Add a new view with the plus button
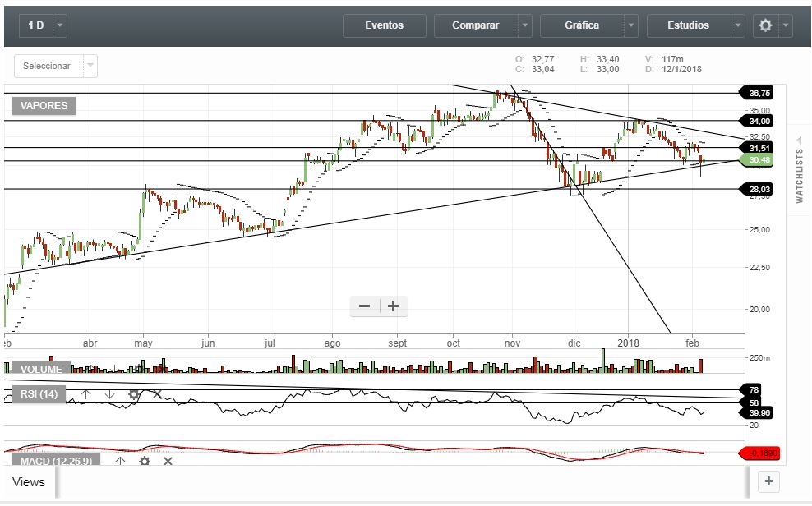The width and height of the screenshot is (812, 506). coord(768,481)
